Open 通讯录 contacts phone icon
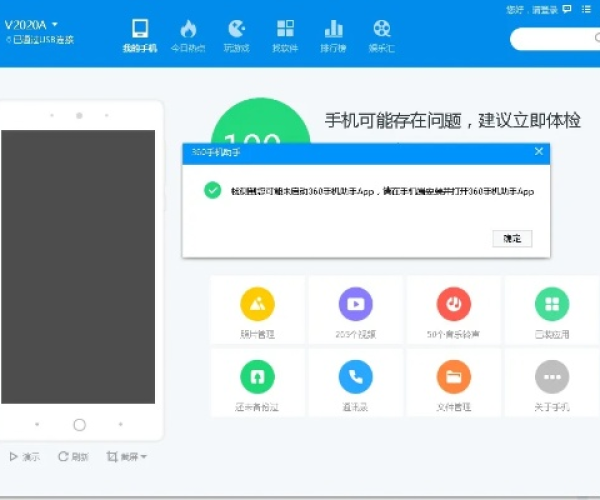 pyautogui.click(x=356, y=377)
